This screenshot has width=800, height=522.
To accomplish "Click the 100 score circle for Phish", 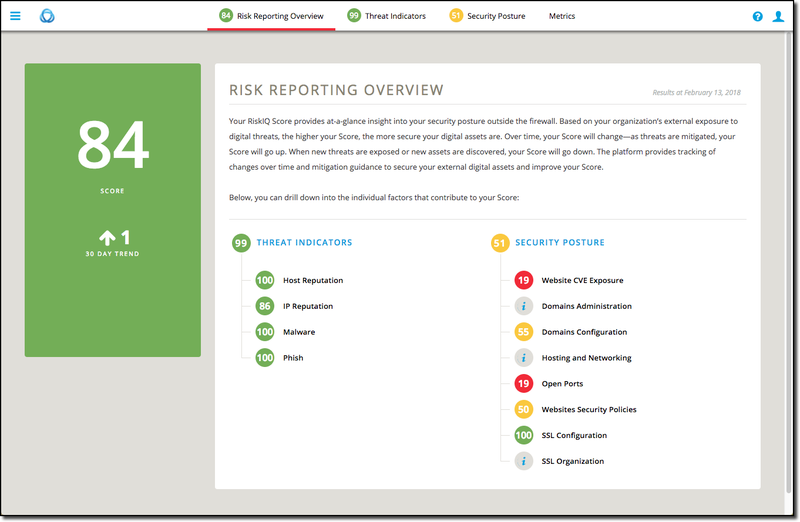I will 264,358.
